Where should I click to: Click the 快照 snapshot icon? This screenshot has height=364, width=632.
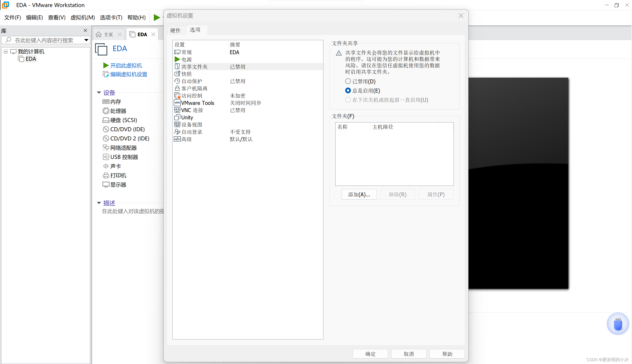click(177, 74)
